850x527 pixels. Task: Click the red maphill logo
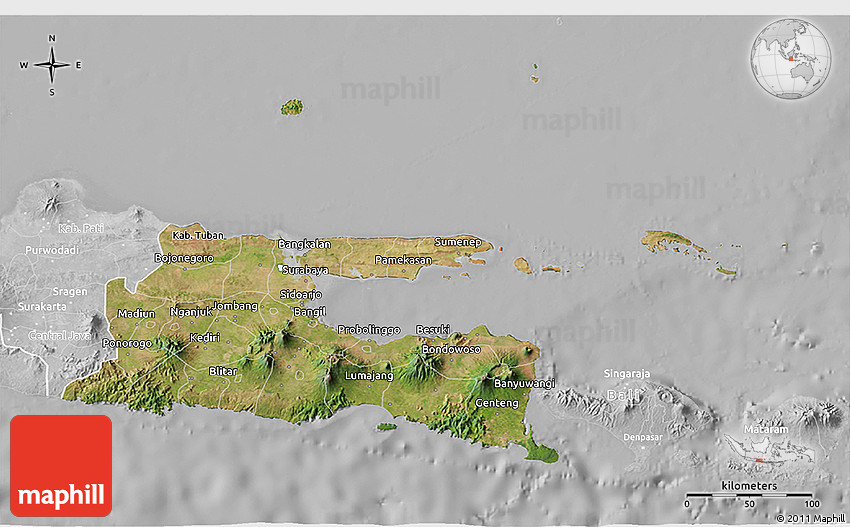click(61, 466)
